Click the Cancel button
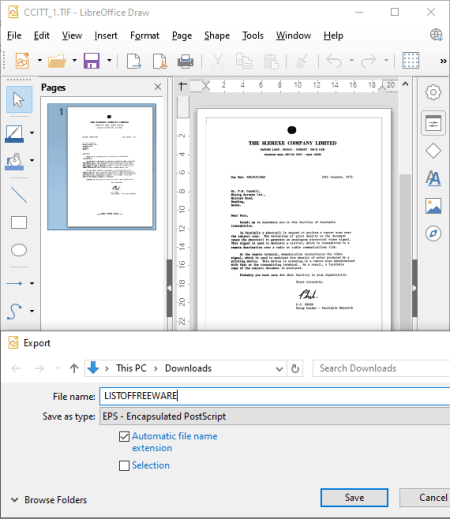The height and width of the screenshot is (519, 450). coord(425,498)
